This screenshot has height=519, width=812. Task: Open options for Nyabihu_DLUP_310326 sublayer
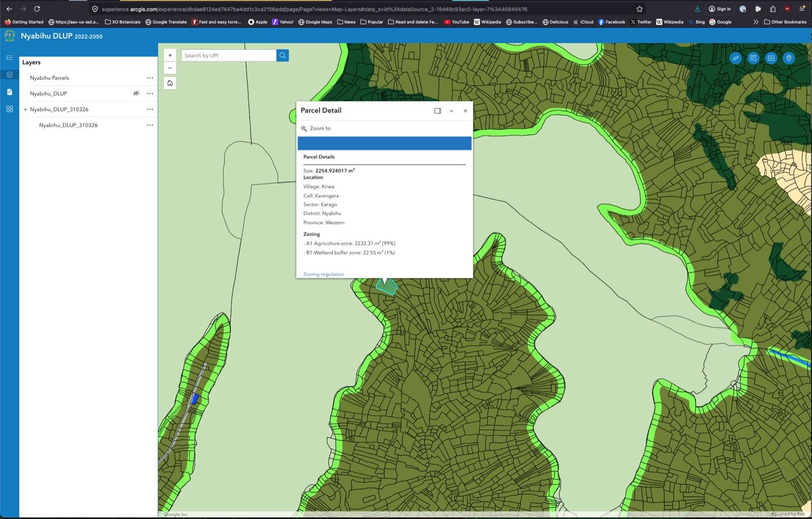(x=150, y=125)
